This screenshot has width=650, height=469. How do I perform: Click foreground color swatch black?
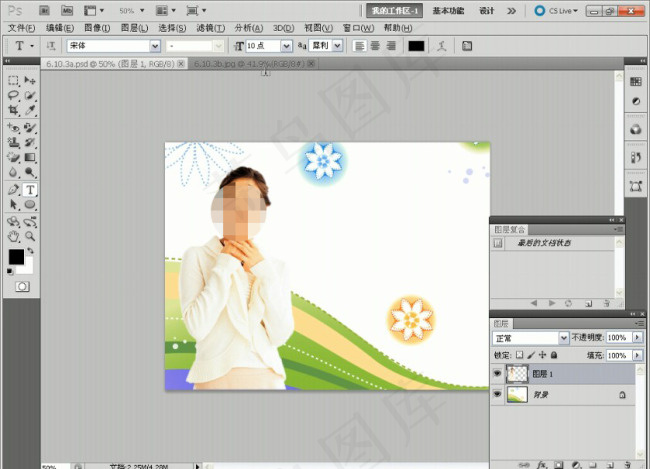click(x=17, y=257)
